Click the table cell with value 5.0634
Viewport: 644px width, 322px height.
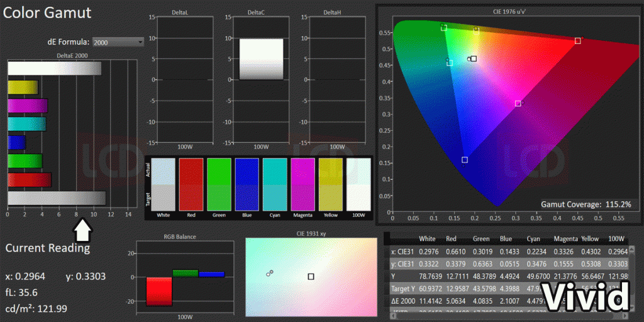point(455,301)
